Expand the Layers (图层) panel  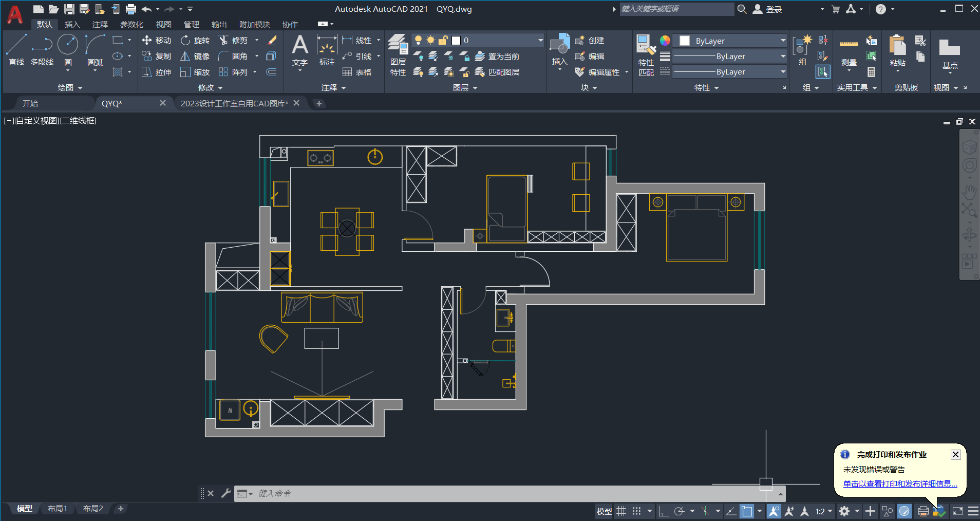pos(465,88)
